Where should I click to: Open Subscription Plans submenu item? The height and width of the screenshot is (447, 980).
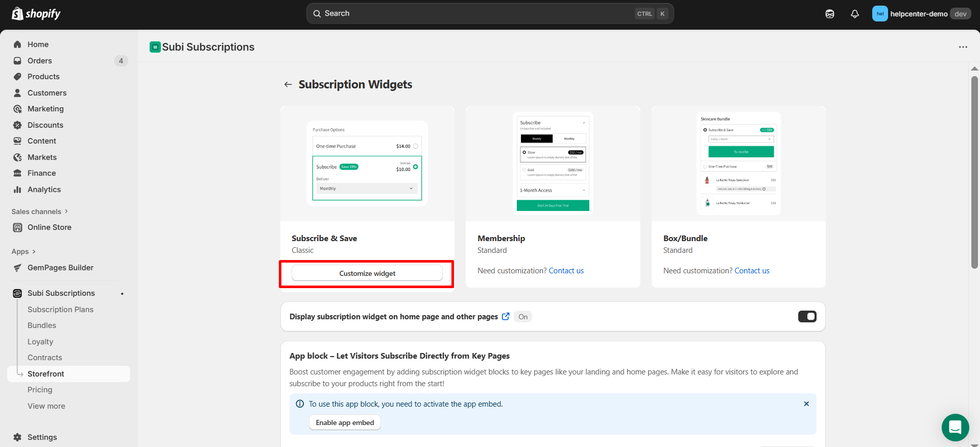pos(60,310)
